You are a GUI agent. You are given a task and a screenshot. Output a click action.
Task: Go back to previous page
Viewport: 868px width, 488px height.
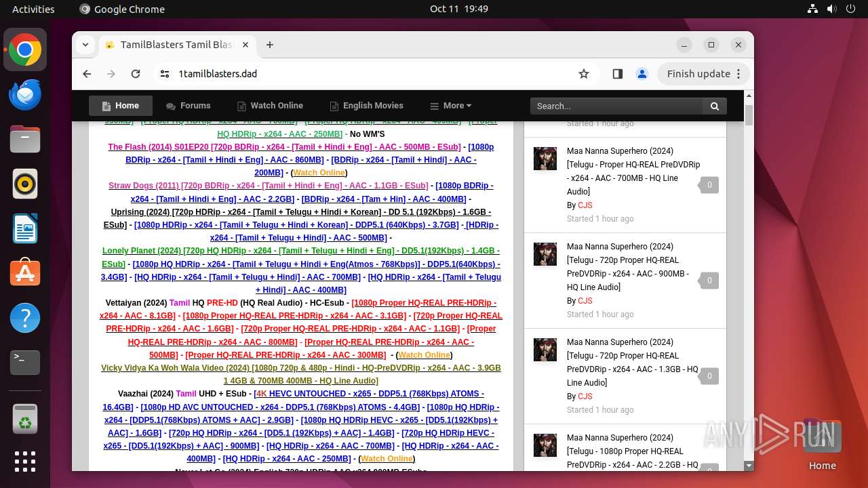87,74
